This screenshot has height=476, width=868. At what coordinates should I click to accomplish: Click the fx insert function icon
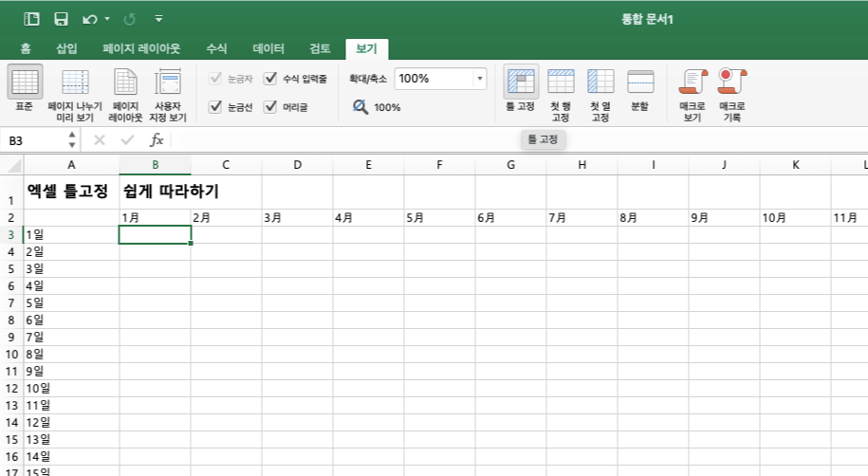157,140
